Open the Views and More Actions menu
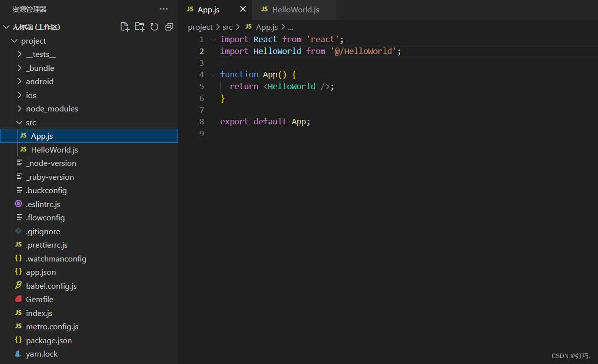 [x=164, y=9]
